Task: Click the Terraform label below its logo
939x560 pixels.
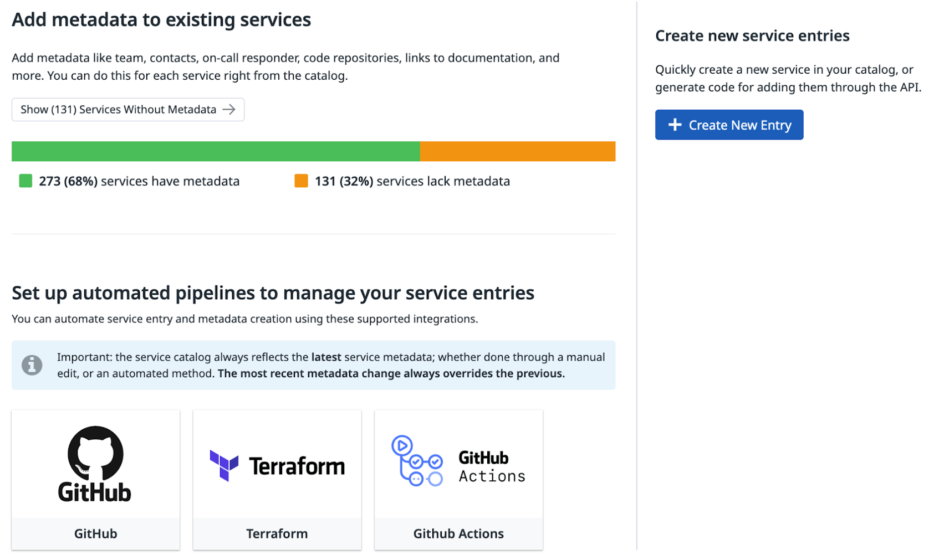Action: point(277,533)
